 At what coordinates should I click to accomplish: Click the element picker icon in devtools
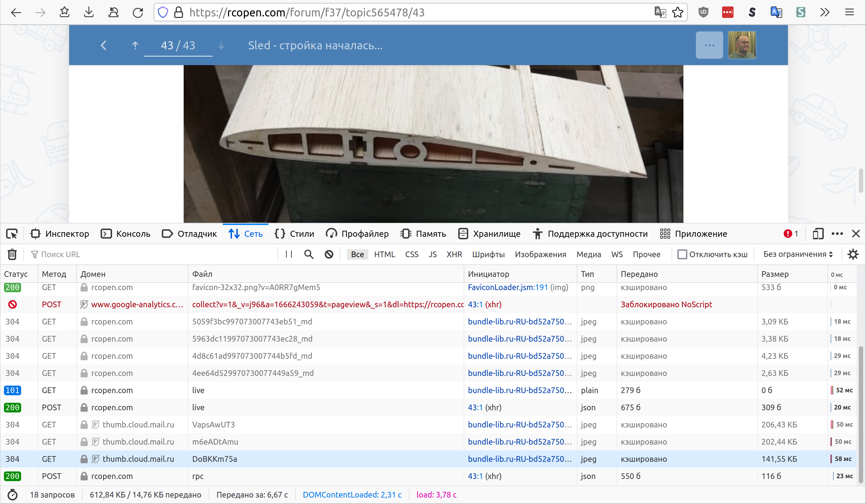[x=12, y=234]
